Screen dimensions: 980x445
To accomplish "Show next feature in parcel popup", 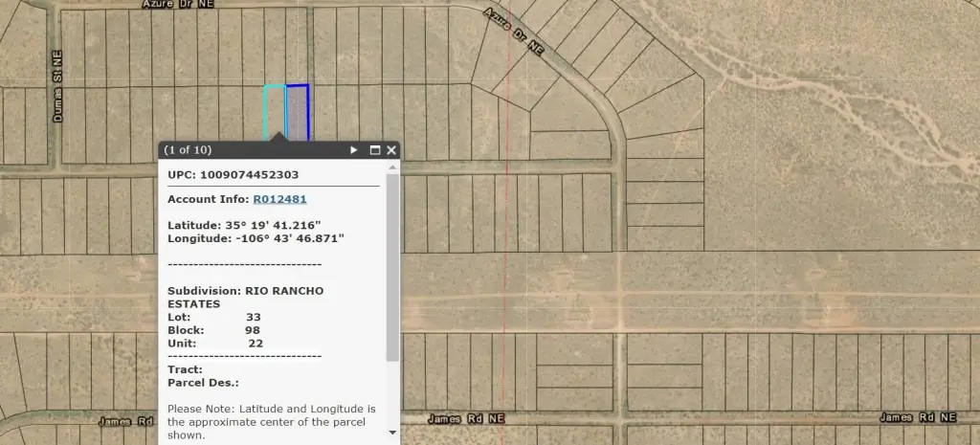I will pyautogui.click(x=354, y=150).
